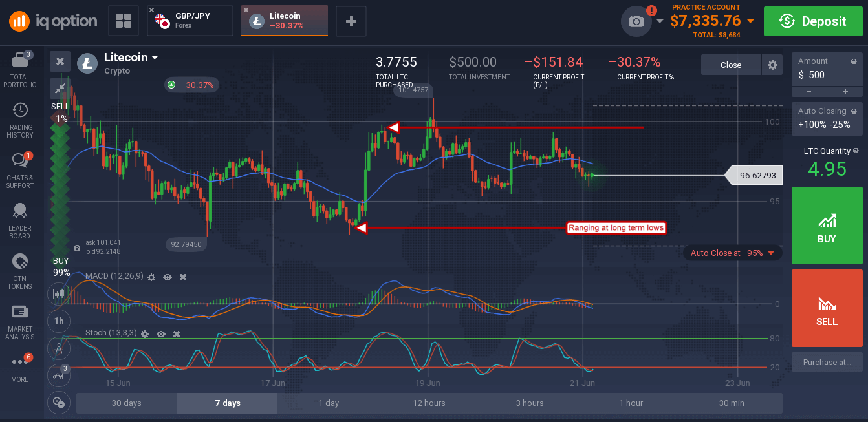Screen dimensions: 868x422
Task: Select the 3 hours timeframe
Action: (x=530, y=403)
